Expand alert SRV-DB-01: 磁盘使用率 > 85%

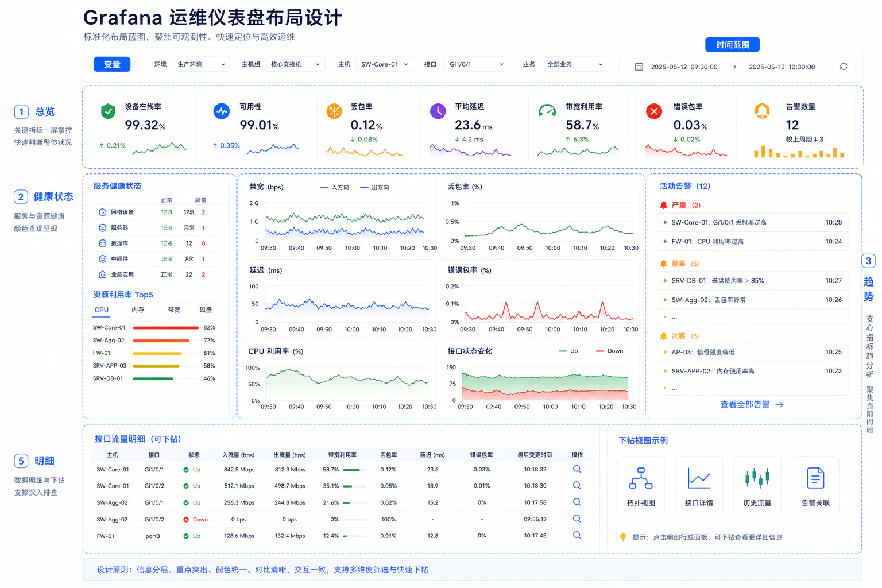click(x=753, y=280)
